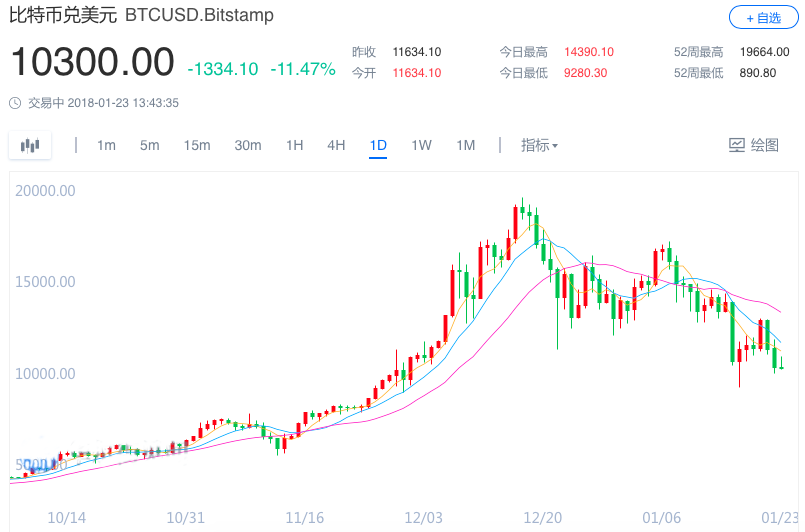Select the 1H timeframe
Image resolution: width=805 pixels, height=532 pixels.
point(295,145)
